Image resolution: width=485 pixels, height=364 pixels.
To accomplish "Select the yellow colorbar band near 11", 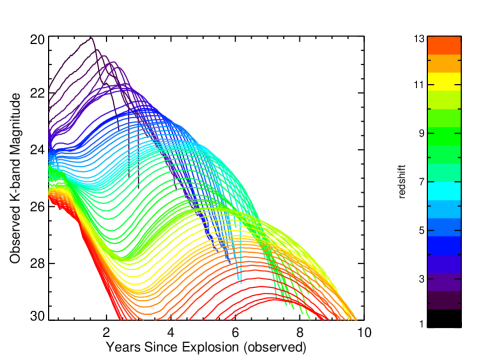I will [x=444, y=82].
